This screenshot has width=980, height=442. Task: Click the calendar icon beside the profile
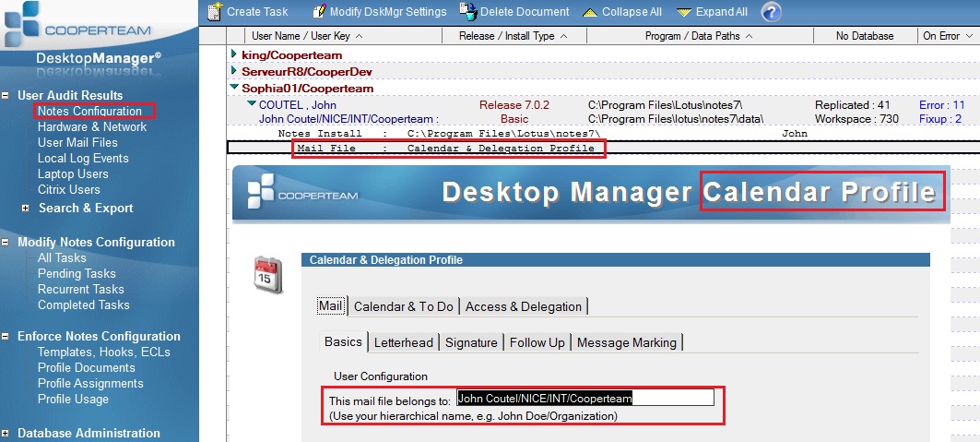point(268,274)
